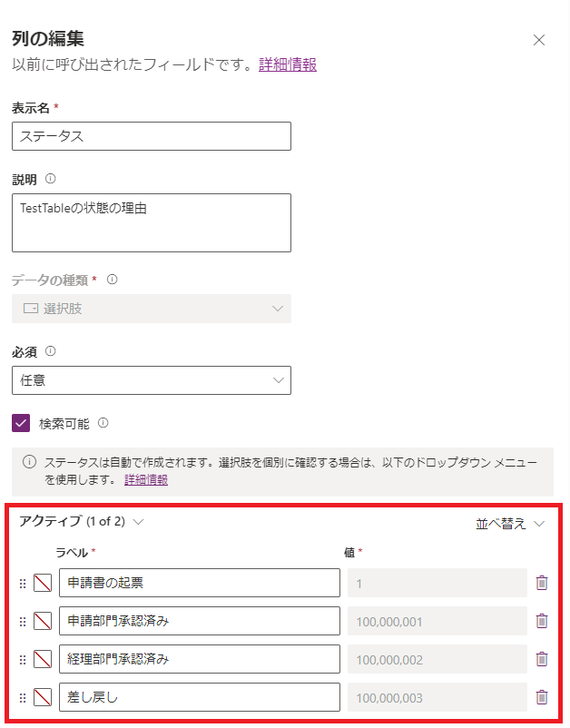
Task: Click the info icon beside データの種類
Action: [x=112, y=280]
